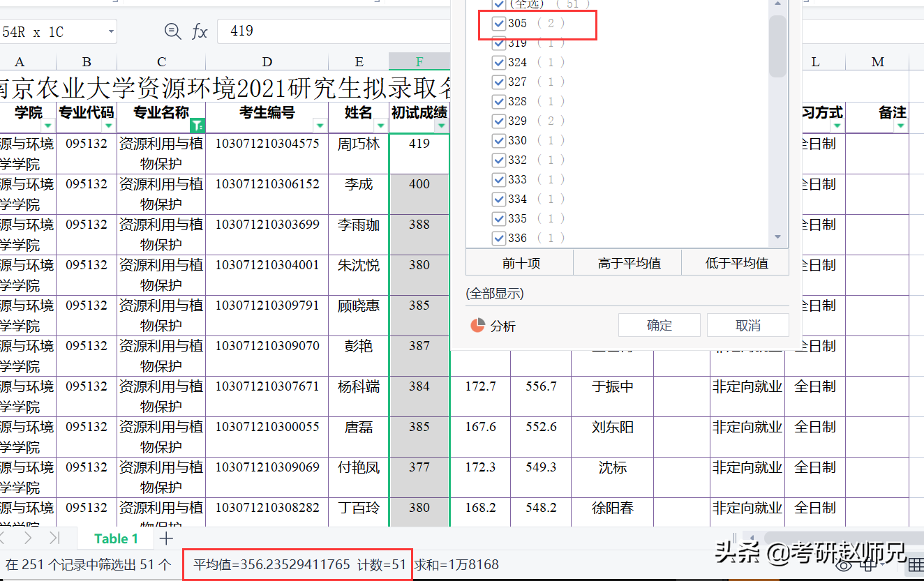Screen dimensions: 924x581
Task: Click the green active filter funnel on 专业名称
Action: 198,126
